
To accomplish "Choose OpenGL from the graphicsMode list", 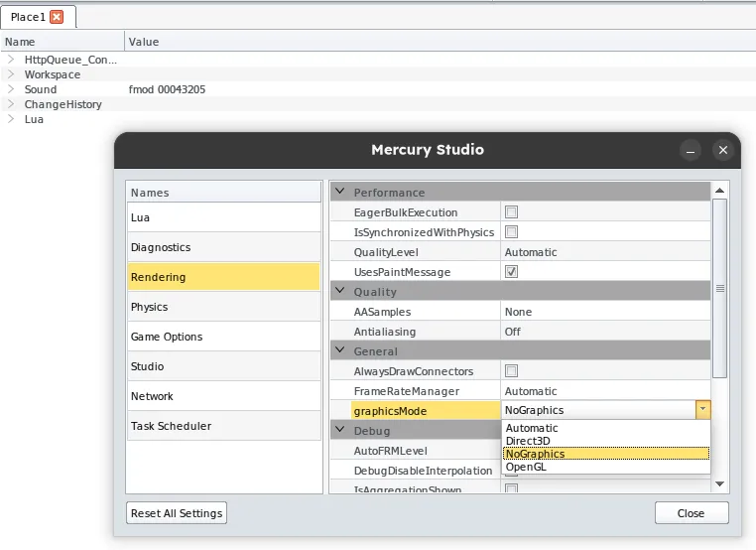I will (x=606, y=467).
